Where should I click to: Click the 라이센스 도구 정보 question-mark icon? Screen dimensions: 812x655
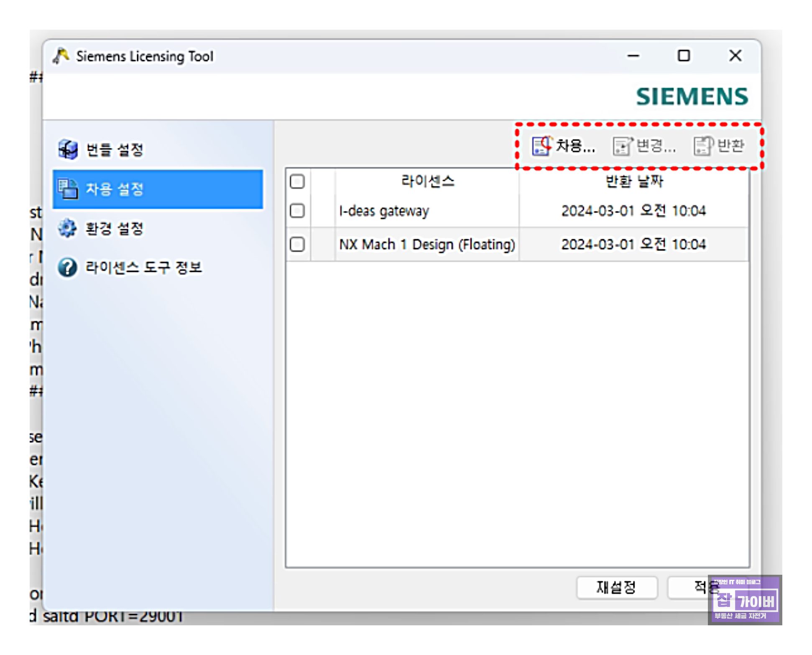click(67, 268)
